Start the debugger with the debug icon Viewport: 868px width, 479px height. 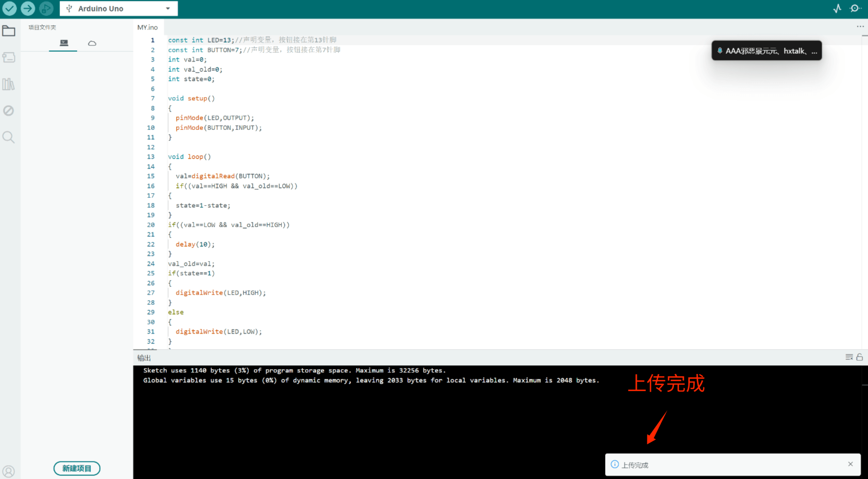click(x=46, y=9)
